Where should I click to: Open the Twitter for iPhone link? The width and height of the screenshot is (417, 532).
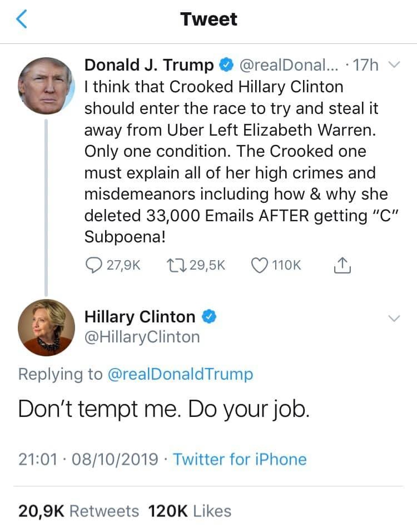pyautogui.click(x=240, y=459)
